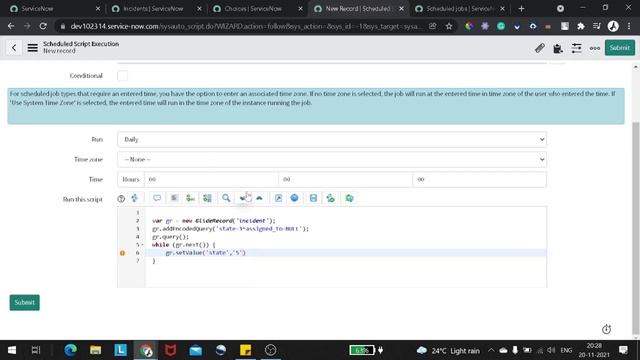Place cursor on gr.setValue script line
This screenshot has height=360, width=640.
pyautogui.click(x=205, y=253)
